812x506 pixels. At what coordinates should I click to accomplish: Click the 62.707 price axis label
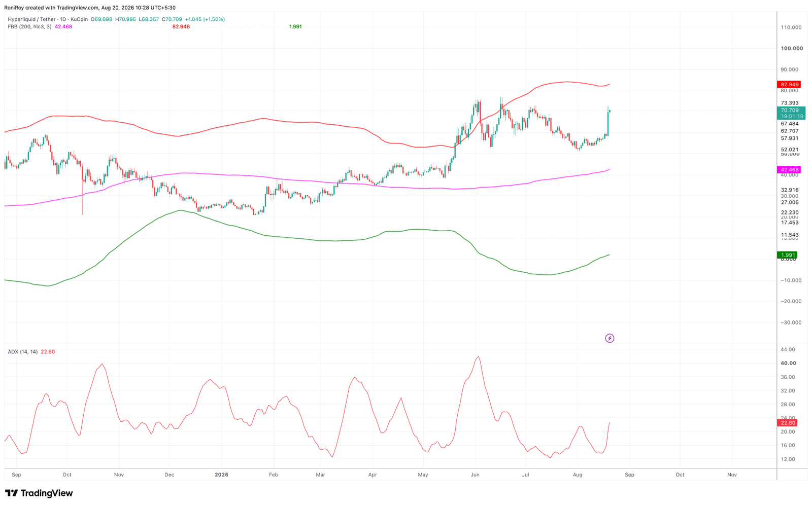[790, 131]
